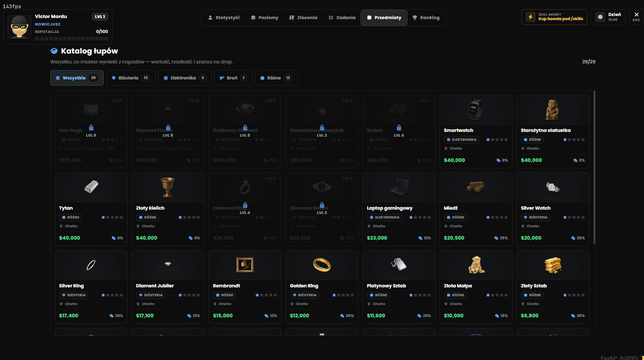Image resolution: width=644 pixels, height=360 pixels.
Task: Click the lock on Diament Fleeca card
Action: coord(168,128)
